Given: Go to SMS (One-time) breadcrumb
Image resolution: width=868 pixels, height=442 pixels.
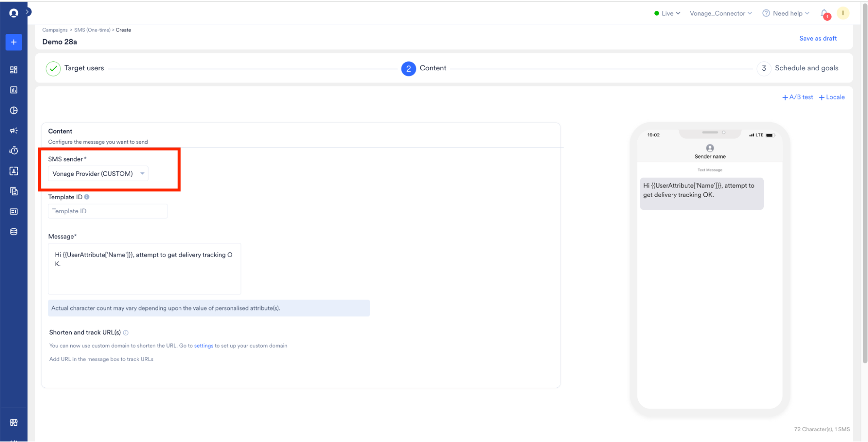Looking at the screenshot, I should [92, 30].
